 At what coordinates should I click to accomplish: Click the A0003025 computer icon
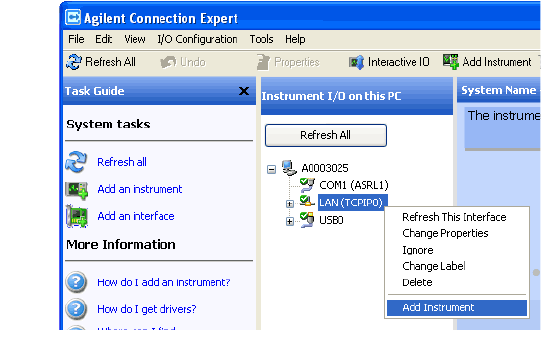pyautogui.click(x=289, y=168)
